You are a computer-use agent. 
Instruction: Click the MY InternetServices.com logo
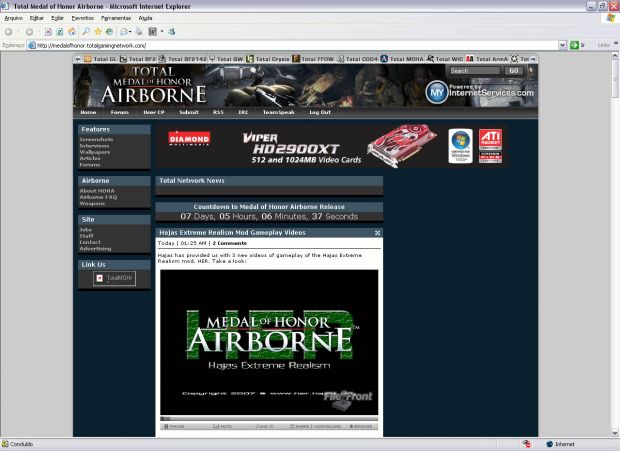click(x=479, y=92)
